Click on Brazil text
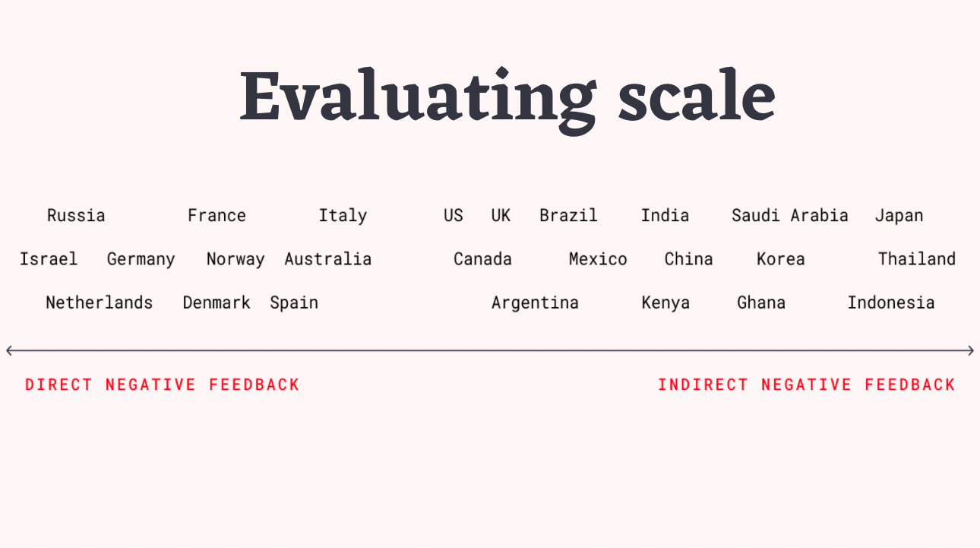 click(x=568, y=215)
